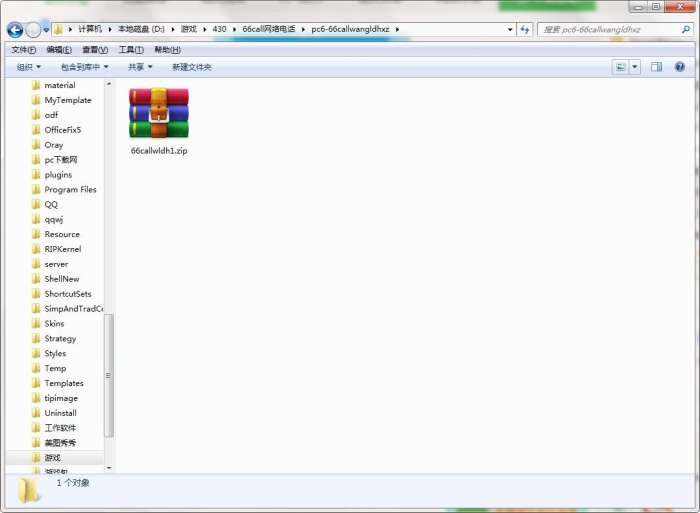Click the magnifier search icon

[686, 29]
